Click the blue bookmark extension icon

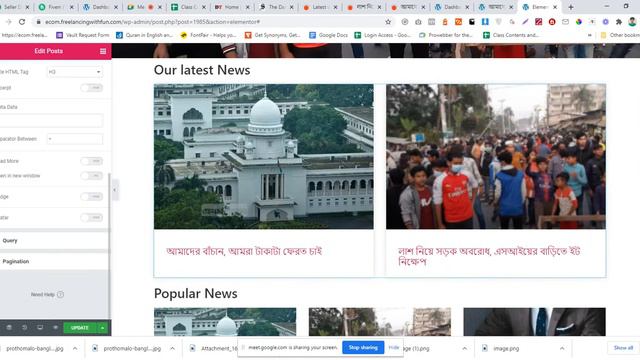pos(485,22)
